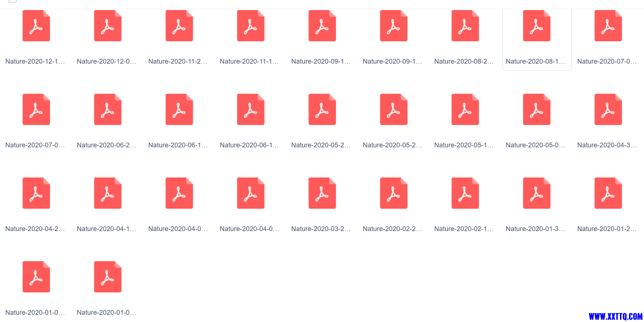Click the file name Nature-2020-01-3…
Screen dimensions: 644x322
click(535, 229)
